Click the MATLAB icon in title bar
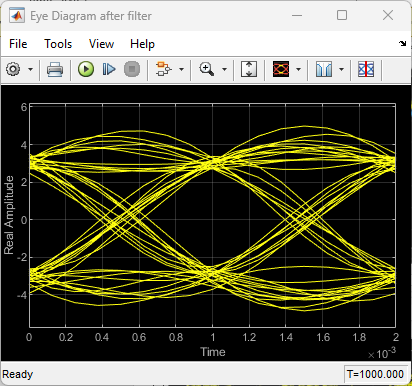The width and height of the screenshot is (412, 386). pos(17,16)
